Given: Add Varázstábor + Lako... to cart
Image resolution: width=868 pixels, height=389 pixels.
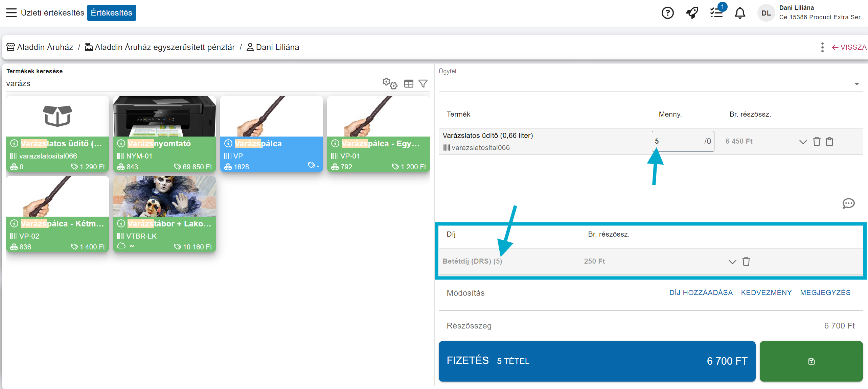Looking at the screenshot, I should (x=164, y=214).
